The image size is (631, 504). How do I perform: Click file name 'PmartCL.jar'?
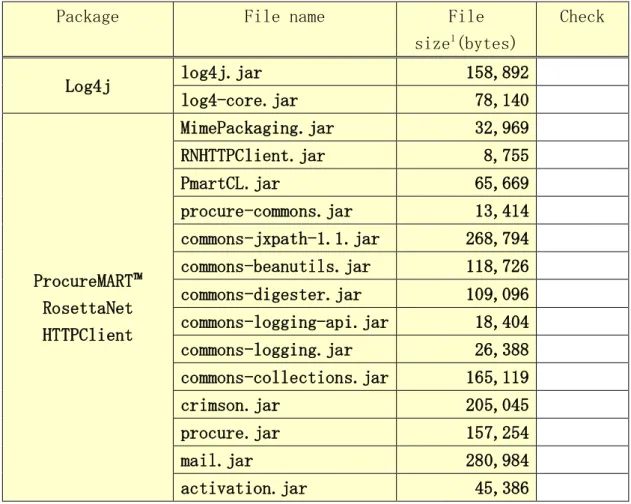click(230, 184)
